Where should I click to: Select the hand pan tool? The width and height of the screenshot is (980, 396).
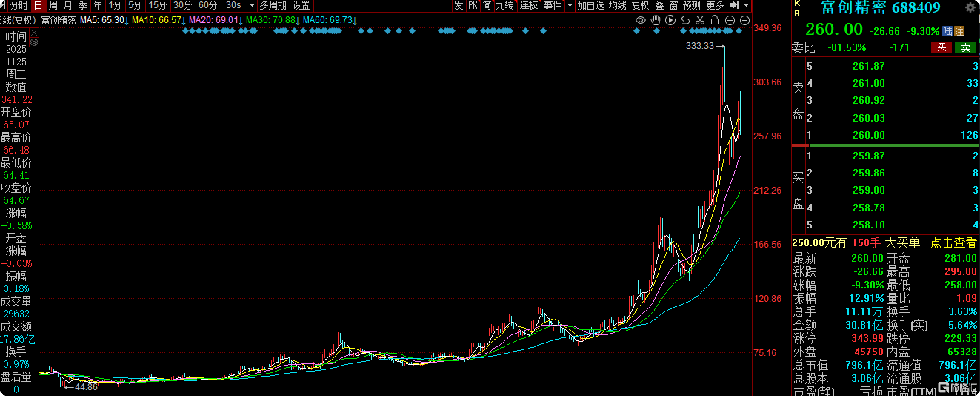(x=656, y=20)
